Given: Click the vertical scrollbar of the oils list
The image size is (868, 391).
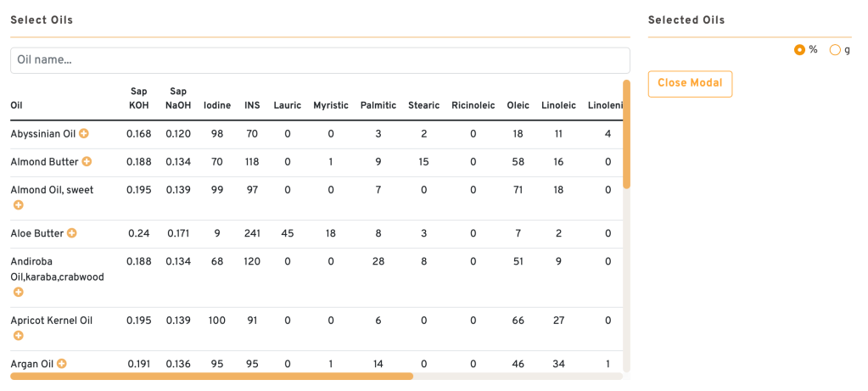Looking at the screenshot, I should (x=626, y=134).
